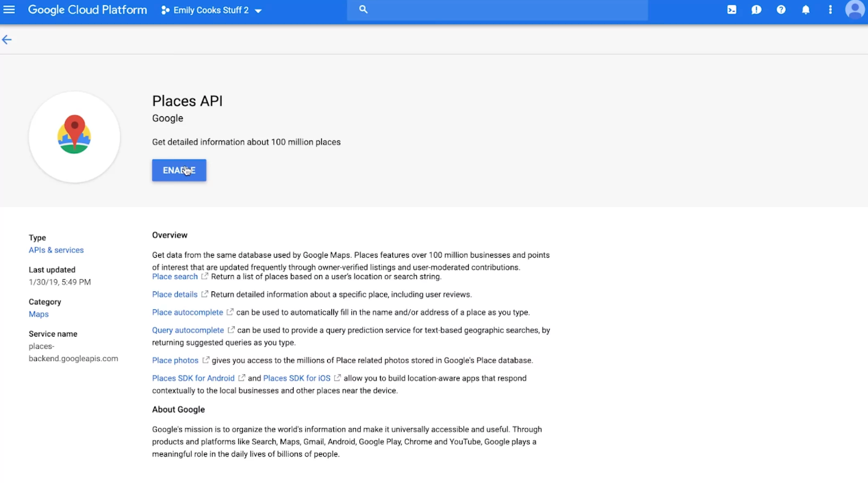Click external link icon after Place photos
The width and height of the screenshot is (868, 487).
205,360
